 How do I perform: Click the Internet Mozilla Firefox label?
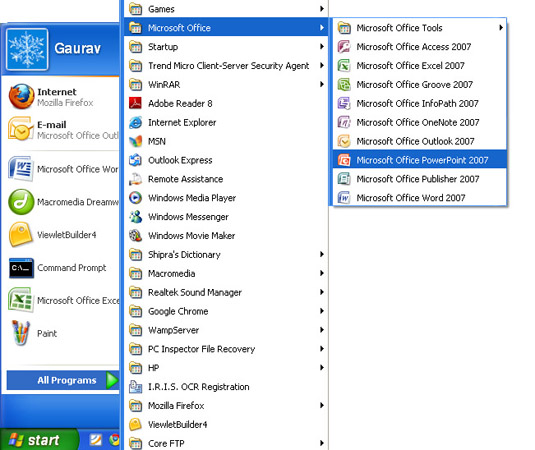click(65, 97)
